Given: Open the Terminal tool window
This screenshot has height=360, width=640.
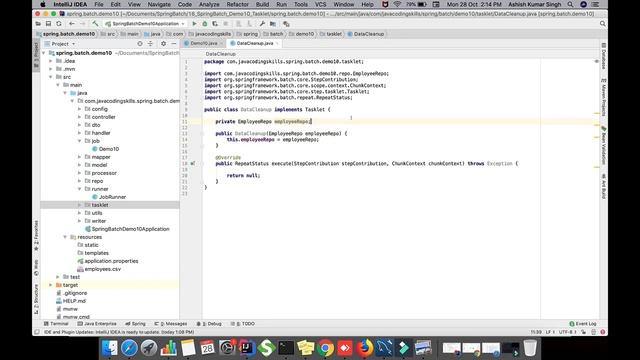Looking at the screenshot, I should tap(56, 324).
